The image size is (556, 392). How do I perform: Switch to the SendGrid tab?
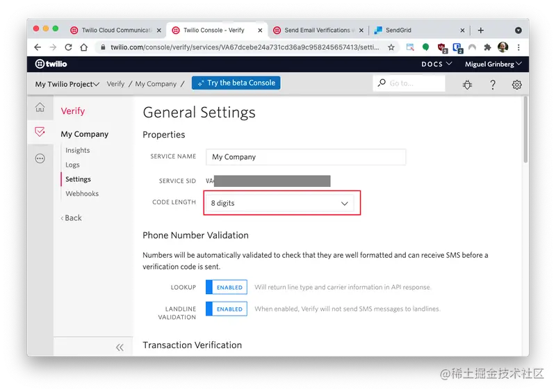coord(420,30)
